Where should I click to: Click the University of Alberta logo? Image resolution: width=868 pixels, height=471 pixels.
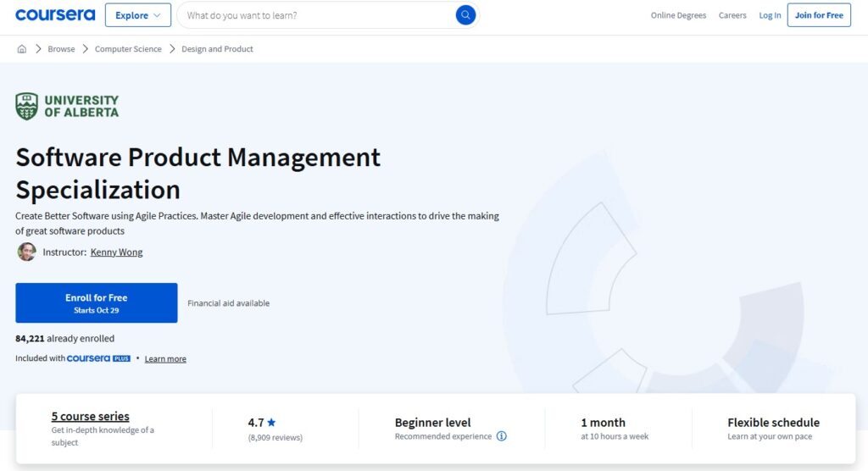67,106
